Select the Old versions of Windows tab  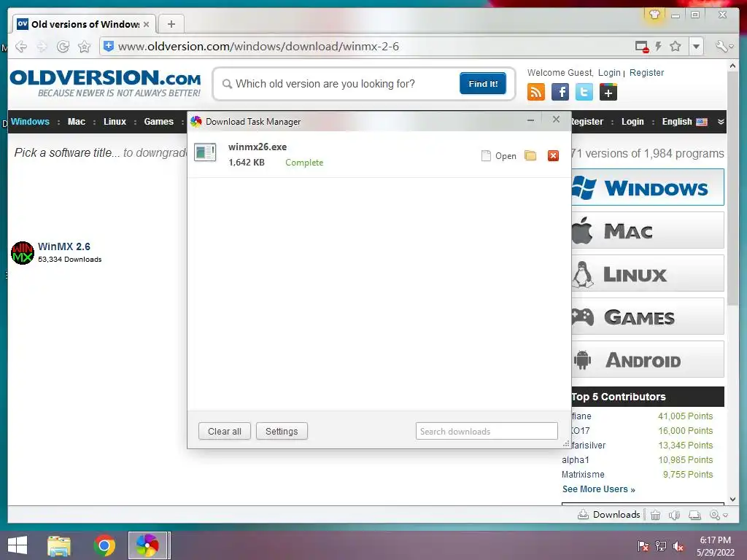[x=85, y=24]
